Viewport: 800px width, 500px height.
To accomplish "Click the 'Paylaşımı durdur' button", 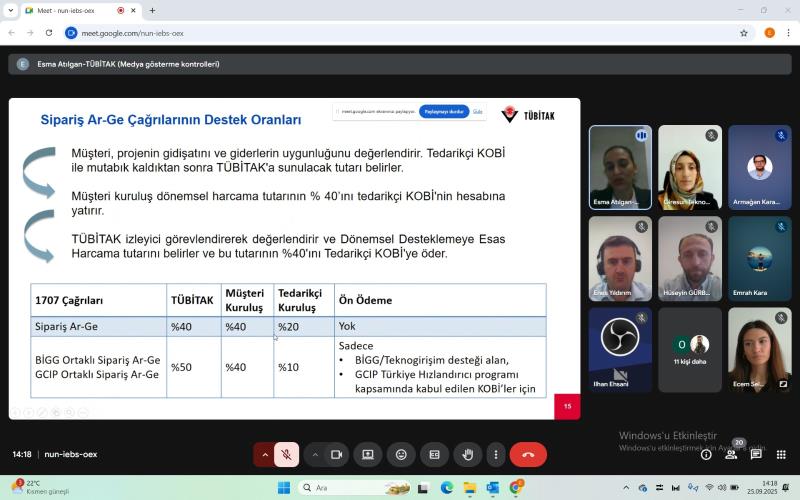I will click(444, 112).
